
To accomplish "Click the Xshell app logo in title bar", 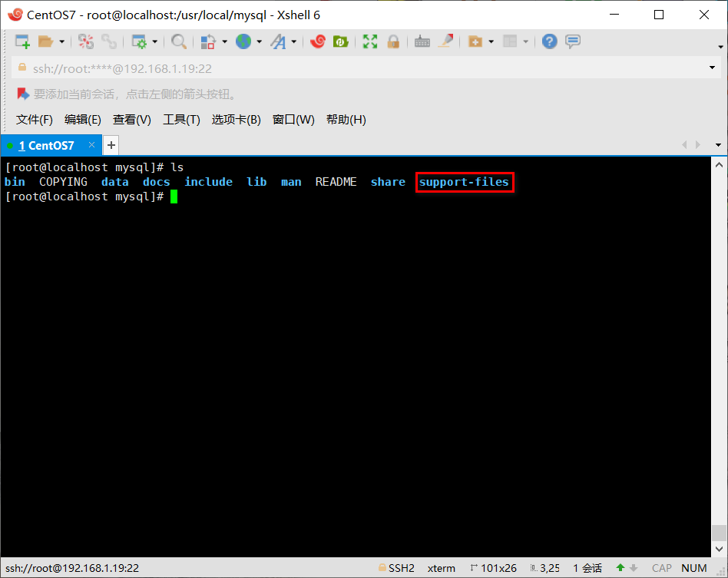I will tap(15, 15).
